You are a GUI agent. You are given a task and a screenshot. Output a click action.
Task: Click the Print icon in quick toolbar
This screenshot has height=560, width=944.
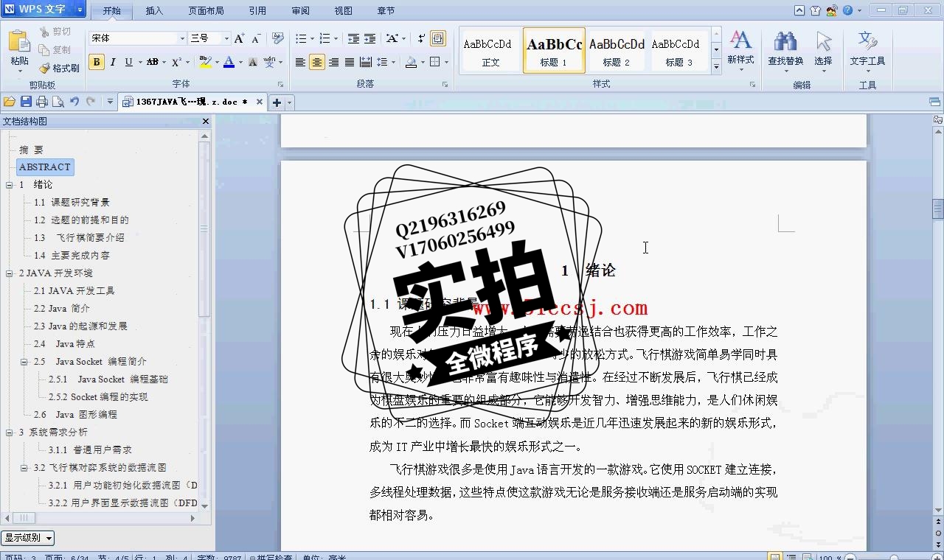pos(42,102)
